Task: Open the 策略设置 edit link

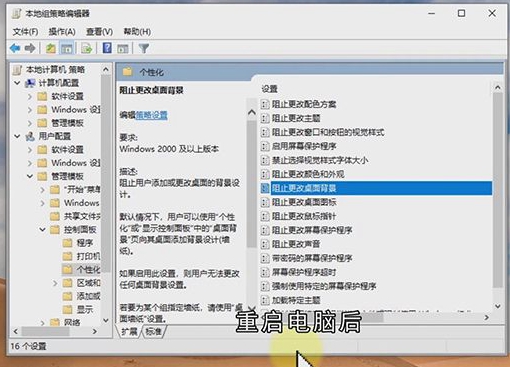Action: pos(151,115)
